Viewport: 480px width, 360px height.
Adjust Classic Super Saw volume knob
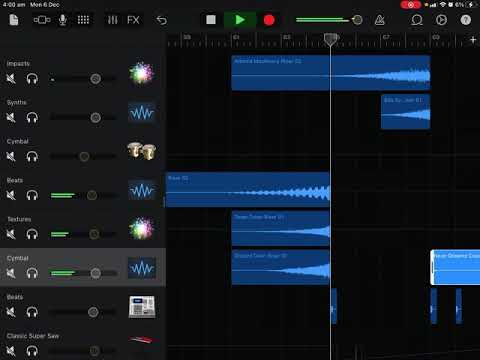(94, 351)
